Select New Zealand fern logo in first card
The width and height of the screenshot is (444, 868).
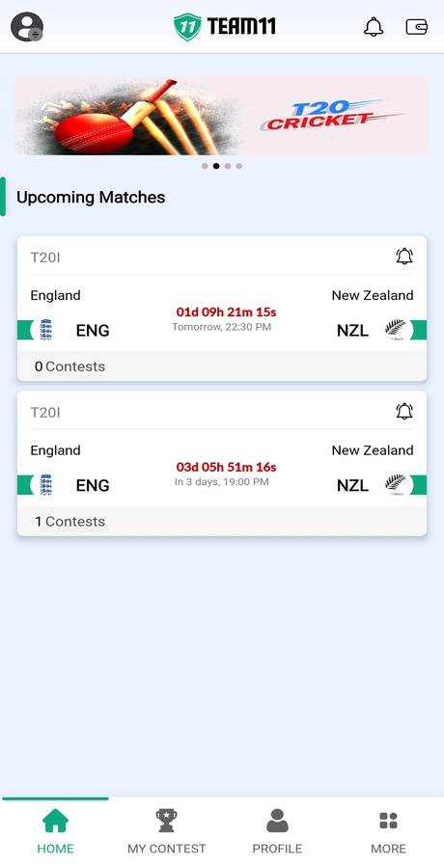pos(395,330)
